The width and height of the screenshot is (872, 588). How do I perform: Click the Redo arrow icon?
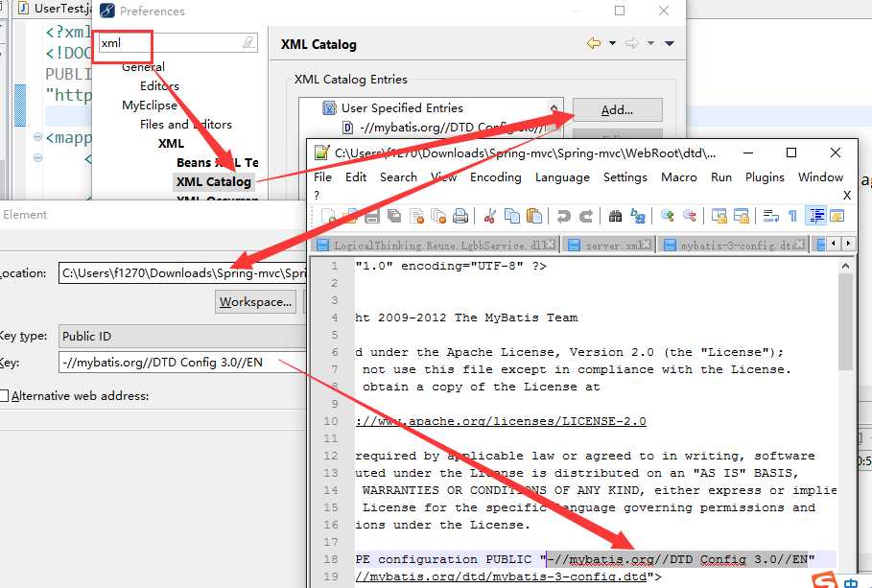[x=586, y=216]
